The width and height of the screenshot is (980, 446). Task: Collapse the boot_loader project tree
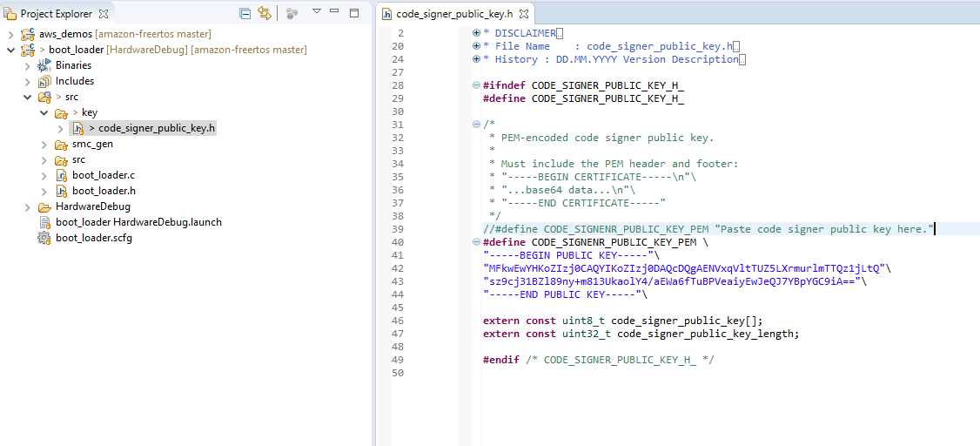[10, 50]
